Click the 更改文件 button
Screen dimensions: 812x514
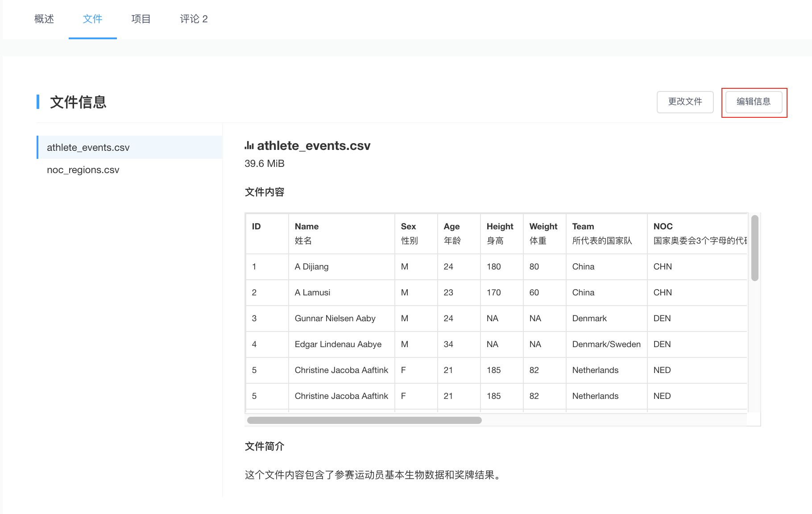point(685,102)
